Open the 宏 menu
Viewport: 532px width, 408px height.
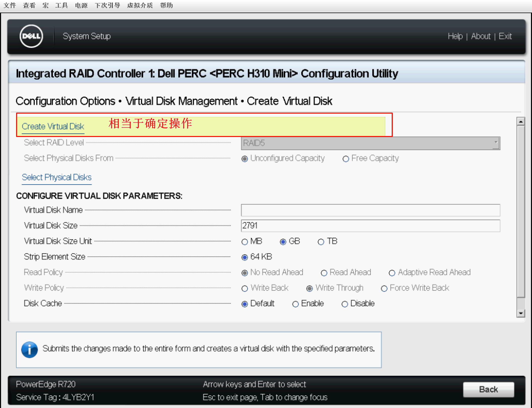coord(46,5)
